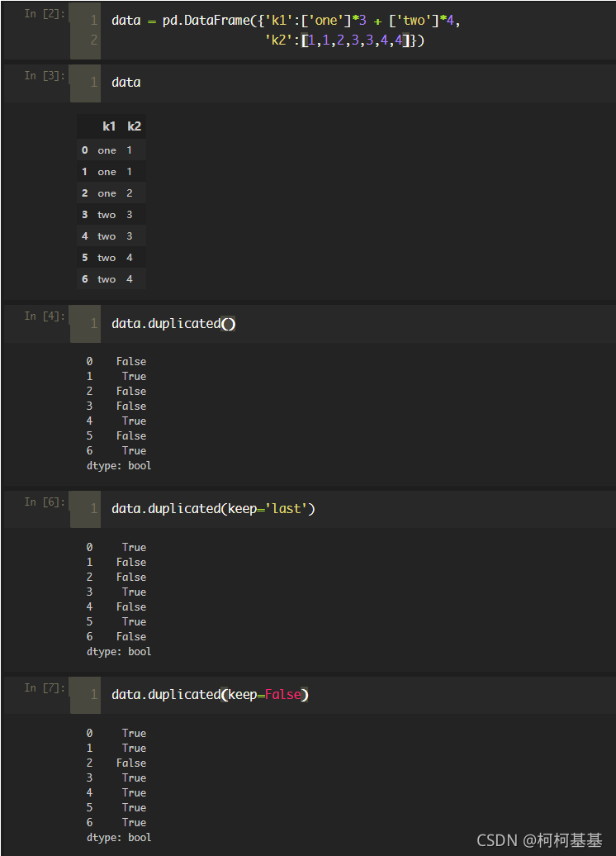Click the 'one' cell in table row 0

coord(107,150)
